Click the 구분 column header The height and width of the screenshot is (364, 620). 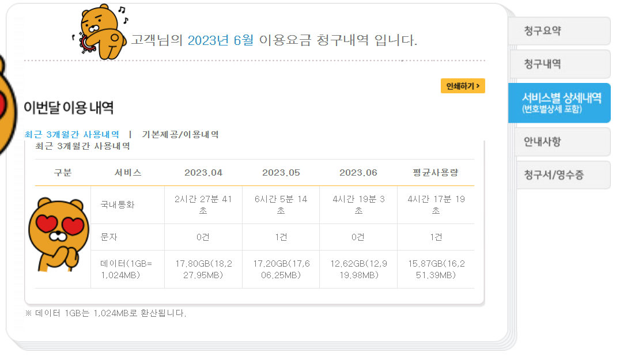click(x=63, y=173)
